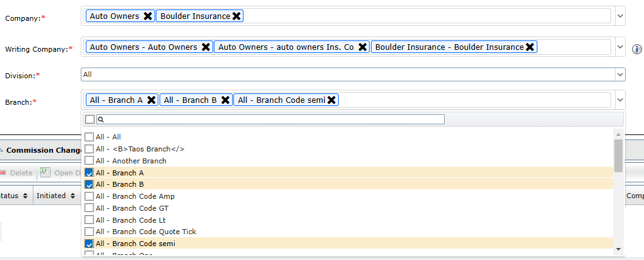Remove the All - Branch A tag
This screenshot has width=644, height=260.
pyautogui.click(x=151, y=100)
